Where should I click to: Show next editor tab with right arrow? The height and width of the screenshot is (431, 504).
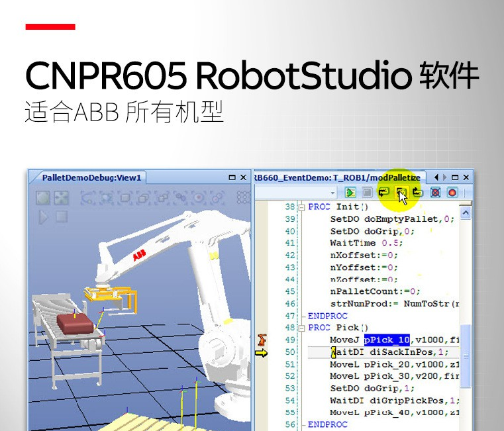pos(444,177)
